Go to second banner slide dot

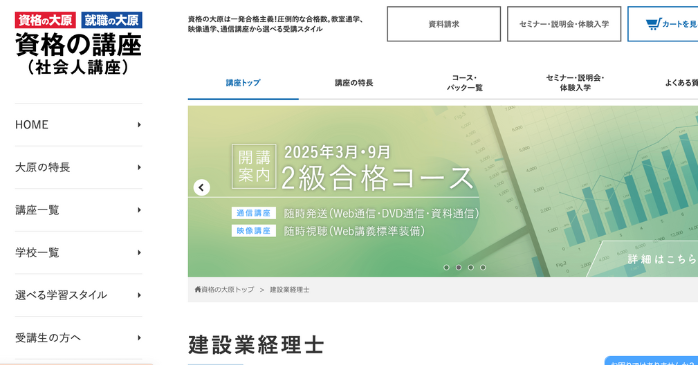coord(459,268)
